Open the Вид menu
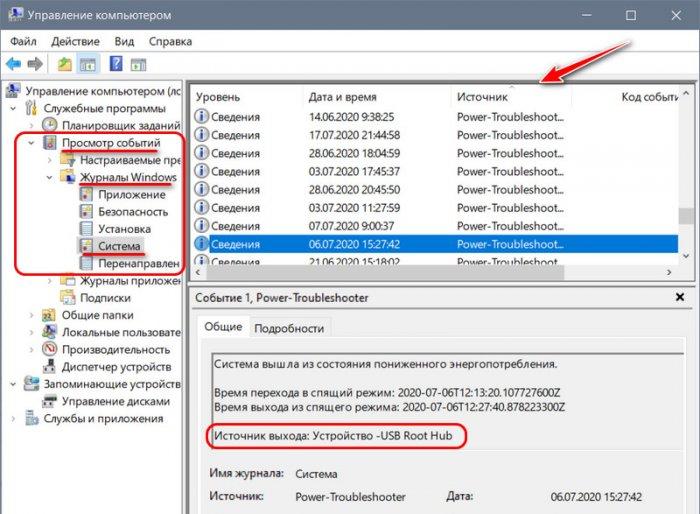 pyautogui.click(x=124, y=42)
